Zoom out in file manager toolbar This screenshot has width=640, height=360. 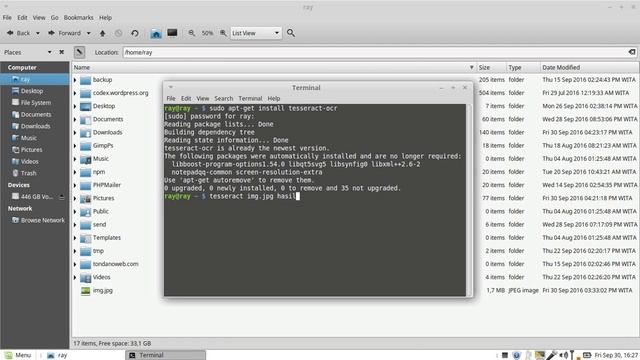191,33
